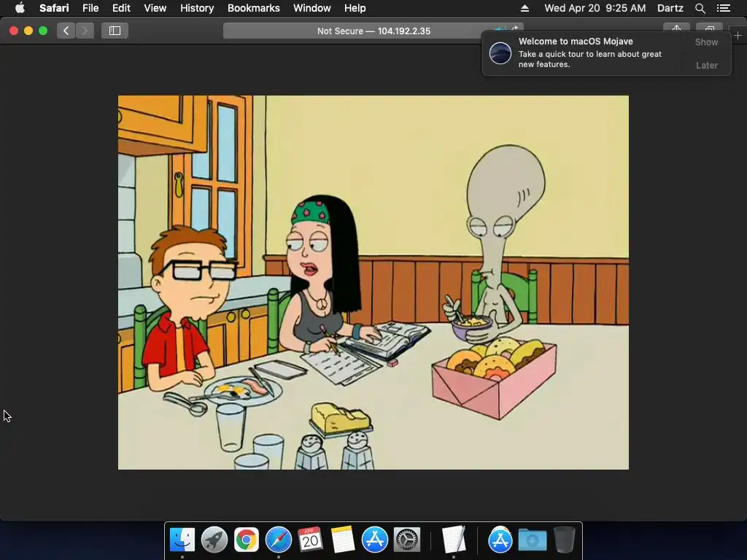
Task: Open the Trash in the Dock
Action: pos(565,540)
